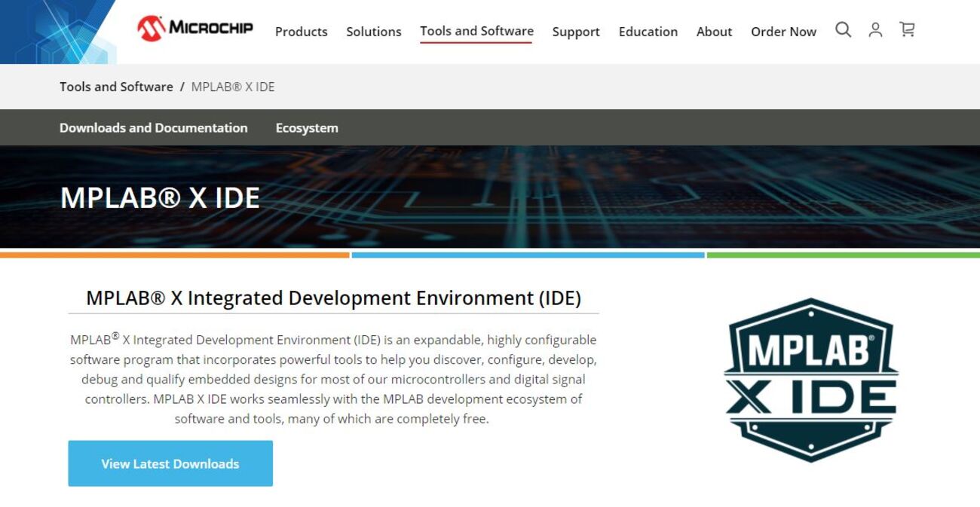Open the shopping cart icon
Image resolution: width=980 pixels, height=507 pixels.
click(907, 30)
